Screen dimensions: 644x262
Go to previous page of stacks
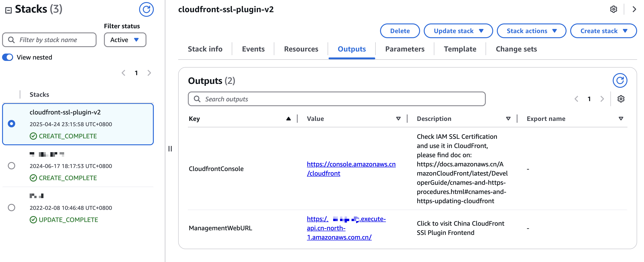[123, 73]
